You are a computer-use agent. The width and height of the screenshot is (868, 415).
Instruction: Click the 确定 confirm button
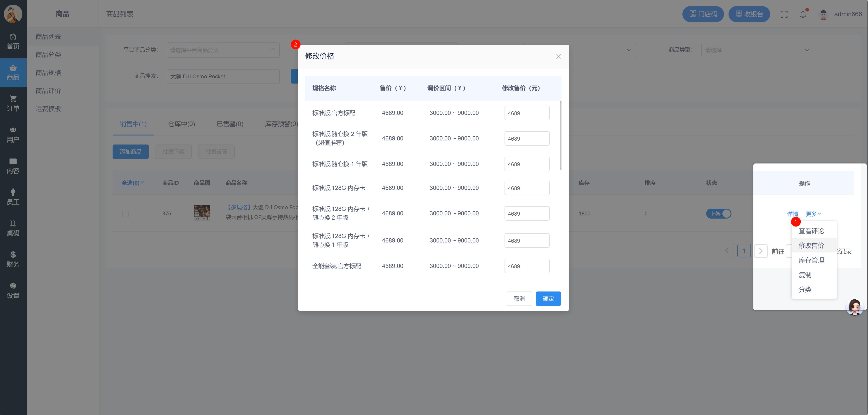pyautogui.click(x=548, y=298)
